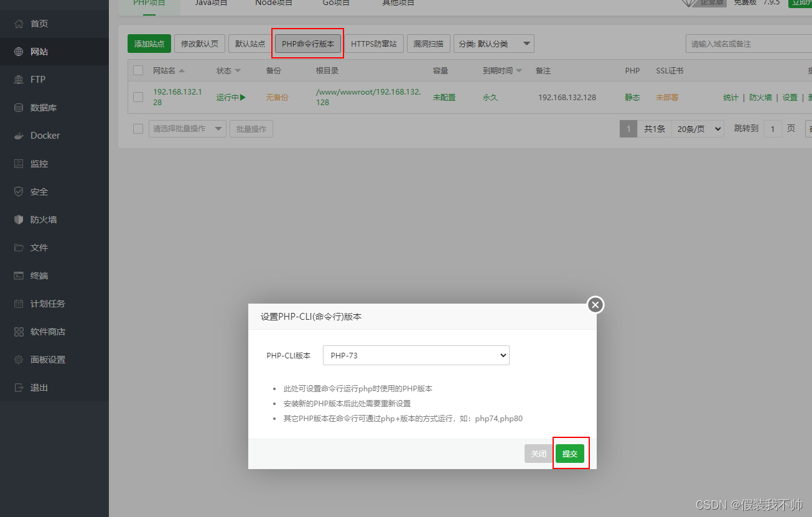Click the 未配置 capacity link
The height and width of the screenshot is (517, 812).
pyautogui.click(x=444, y=97)
